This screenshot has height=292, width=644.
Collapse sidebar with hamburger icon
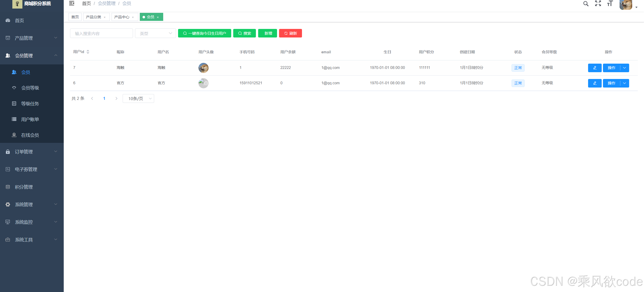tap(72, 3)
